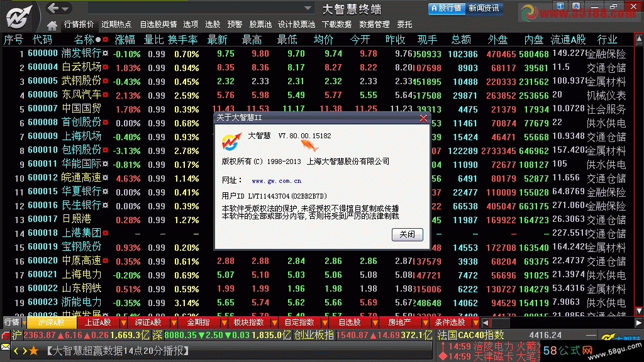Click the 创业板指 index label
644x362 pixels.
point(314,336)
